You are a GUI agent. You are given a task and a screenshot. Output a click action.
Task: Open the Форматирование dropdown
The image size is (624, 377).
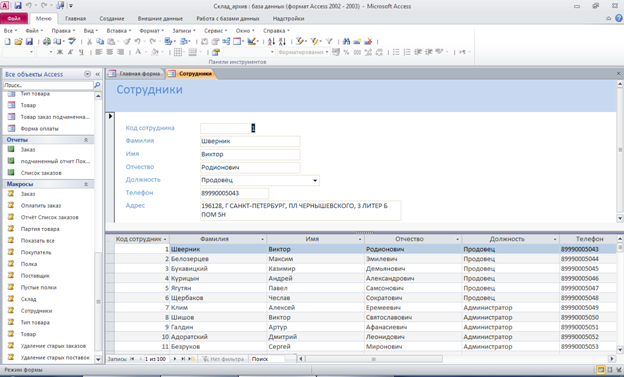click(x=327, y=52)
